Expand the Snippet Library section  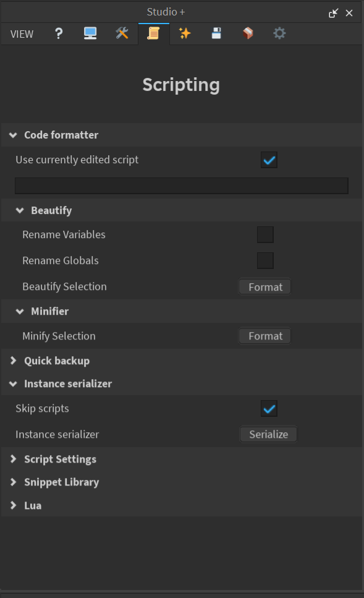(x=63, y=482)
